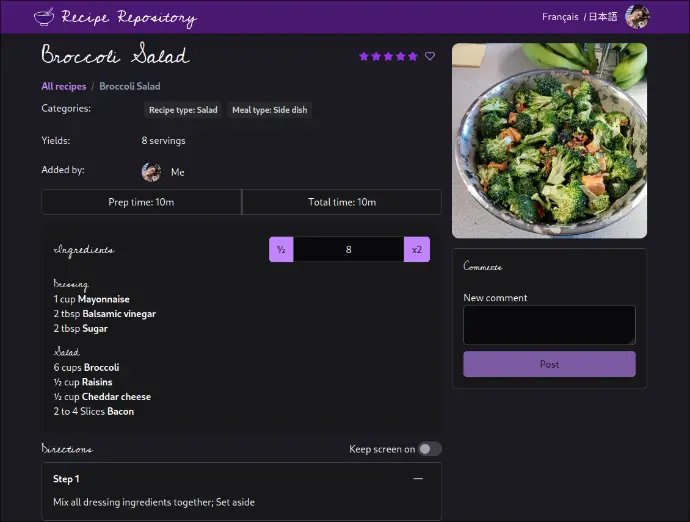
Task: Toggle the Keep screen on switch
Action: tap(430, 449)
